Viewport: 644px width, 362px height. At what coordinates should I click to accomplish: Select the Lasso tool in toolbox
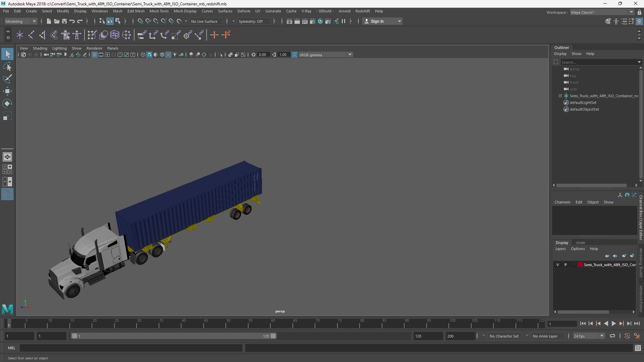point(7,67)
